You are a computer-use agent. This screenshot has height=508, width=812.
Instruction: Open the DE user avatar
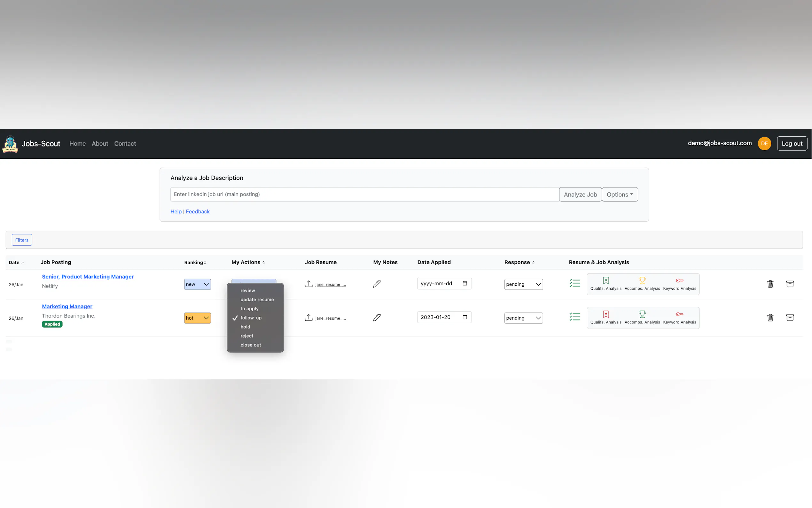pos(764,143)
